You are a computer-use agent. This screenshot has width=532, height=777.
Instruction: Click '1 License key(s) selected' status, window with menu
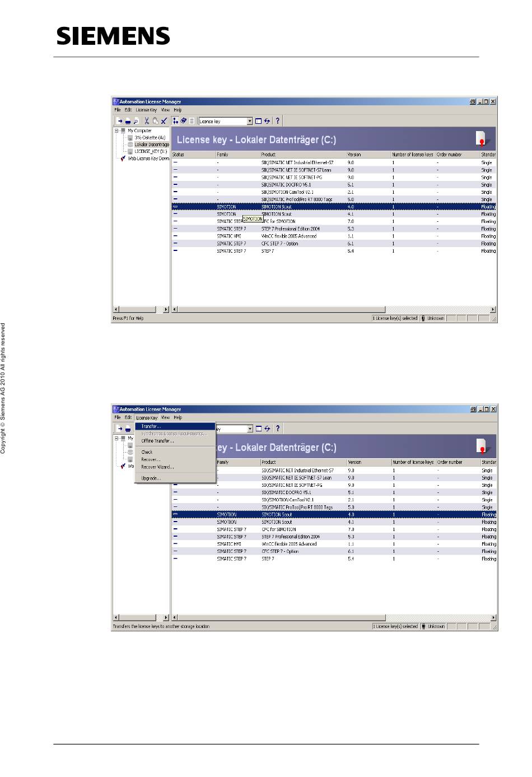[x=395, y=626]
